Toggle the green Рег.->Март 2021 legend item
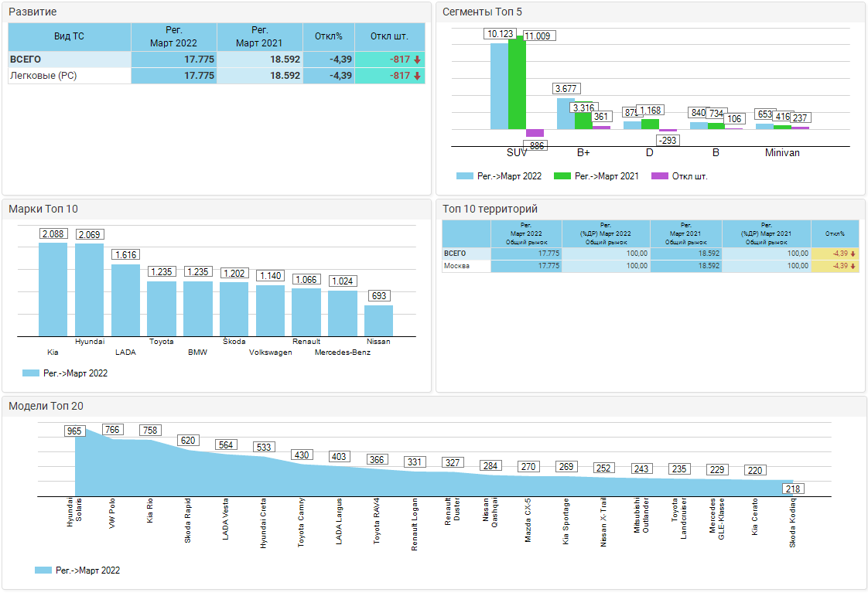 click(597, 176)
